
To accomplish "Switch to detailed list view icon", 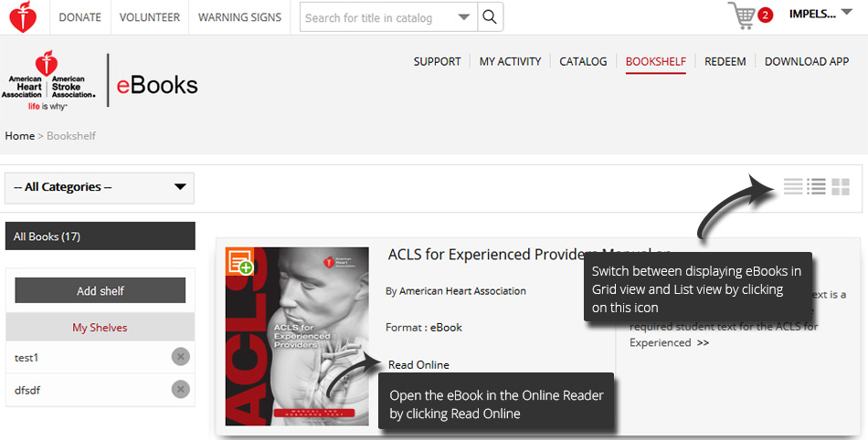I will [x=816, y=187].
